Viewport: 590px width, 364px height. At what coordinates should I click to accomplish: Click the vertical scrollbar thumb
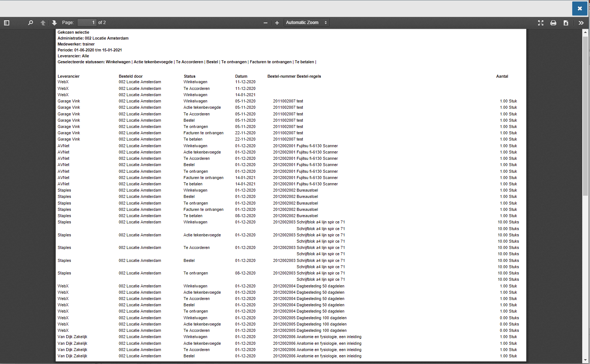click(585, 115)
